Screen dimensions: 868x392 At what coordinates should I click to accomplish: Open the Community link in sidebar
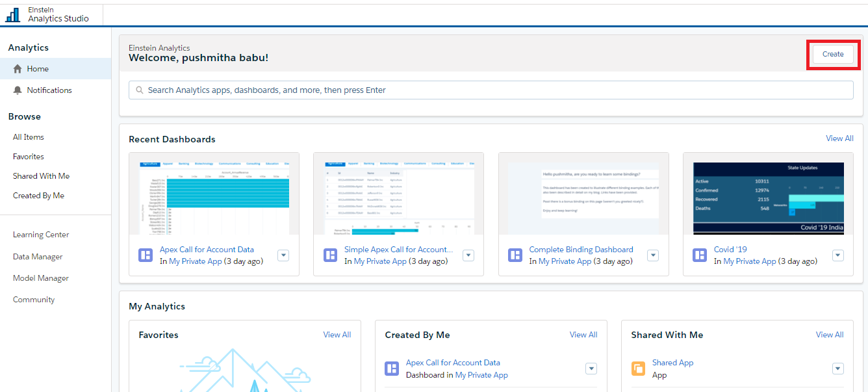click(x=34, y=300)
